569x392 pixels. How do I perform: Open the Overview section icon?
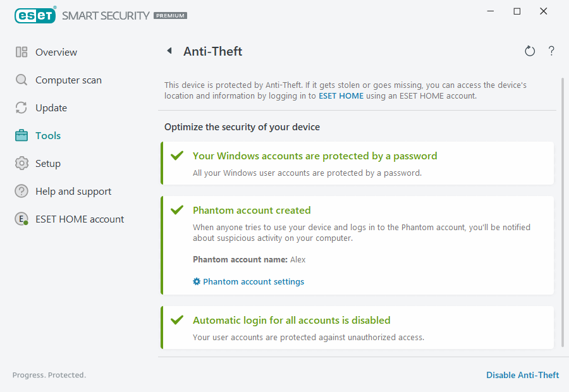click(x=20, y=52)
